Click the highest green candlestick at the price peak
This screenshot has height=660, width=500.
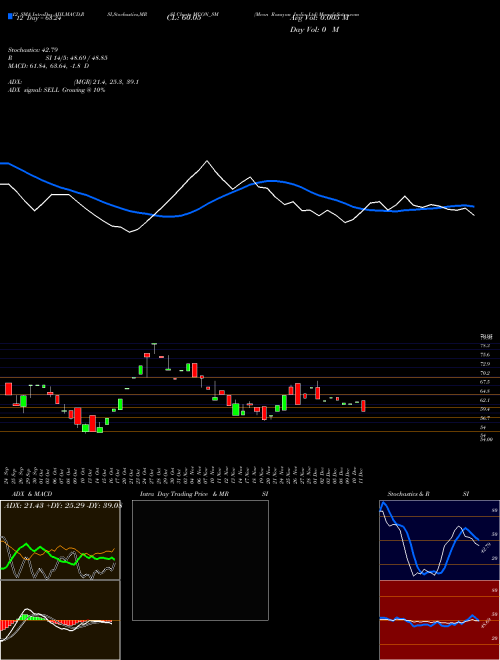point(154,346)
